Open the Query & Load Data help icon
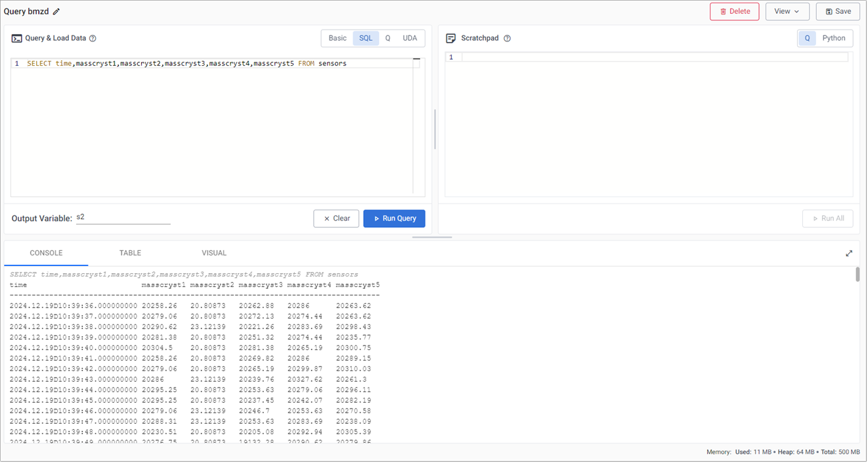This screenshot has height=463, width=868. pos(93,38)
